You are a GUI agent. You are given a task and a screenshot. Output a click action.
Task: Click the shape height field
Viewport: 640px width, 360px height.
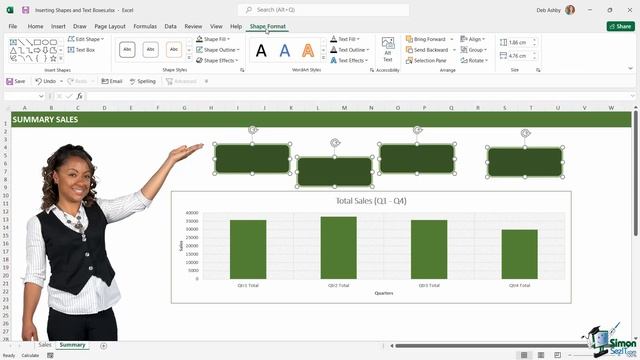(x=519, y=42)
